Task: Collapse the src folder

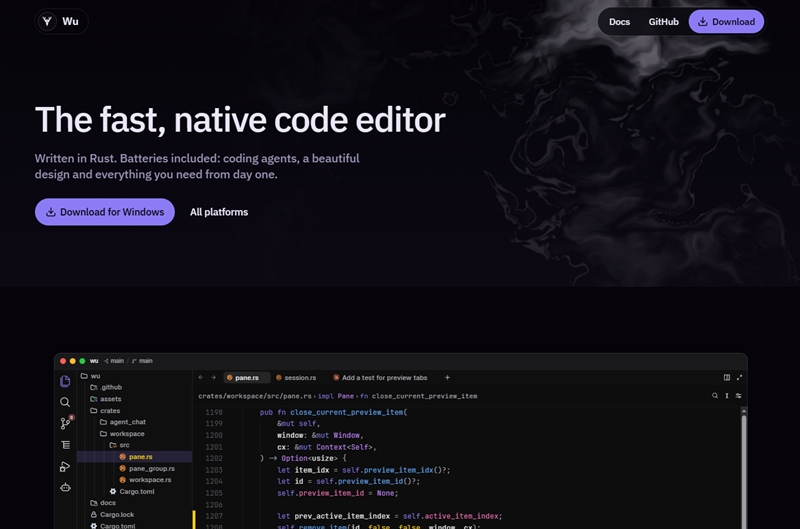Action: (x=119, y=445)
